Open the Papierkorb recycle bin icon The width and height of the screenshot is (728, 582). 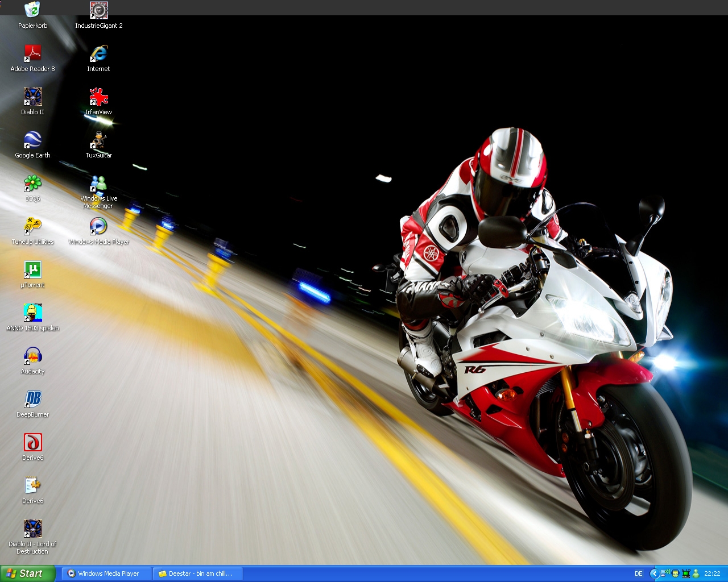32,10
